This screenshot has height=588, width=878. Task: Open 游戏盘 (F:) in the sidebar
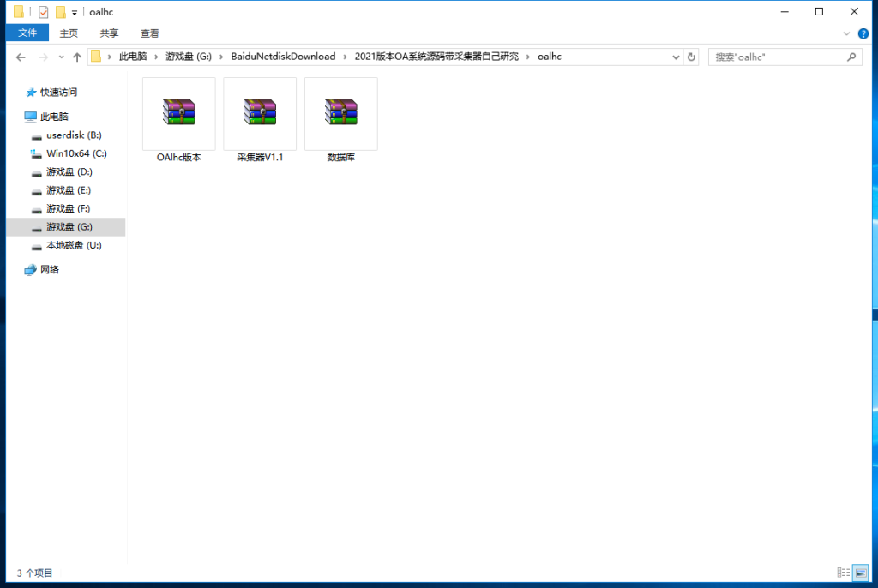69,209
